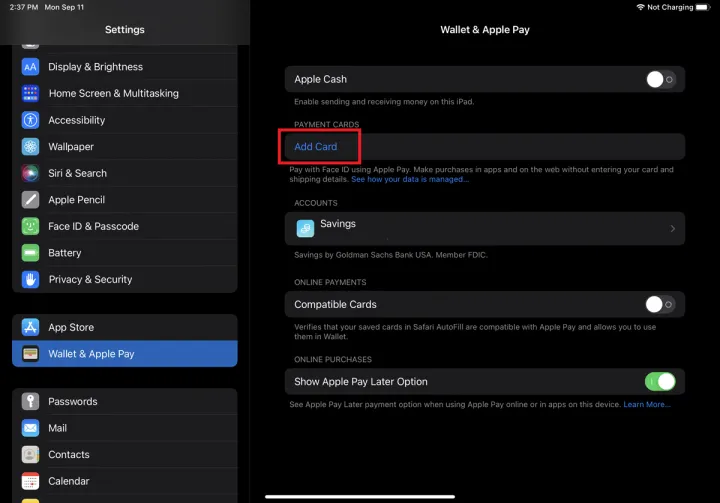The height and width of the screenshot is (503, 720).
Task: Expand Savings row with chevron arrow
Action: [672, 229]
